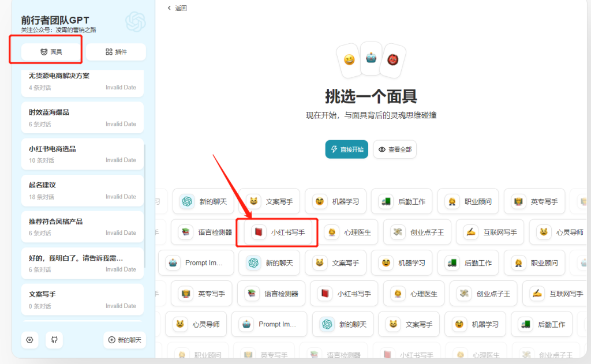Open the 起名建议 conversation

click(83, 190)
